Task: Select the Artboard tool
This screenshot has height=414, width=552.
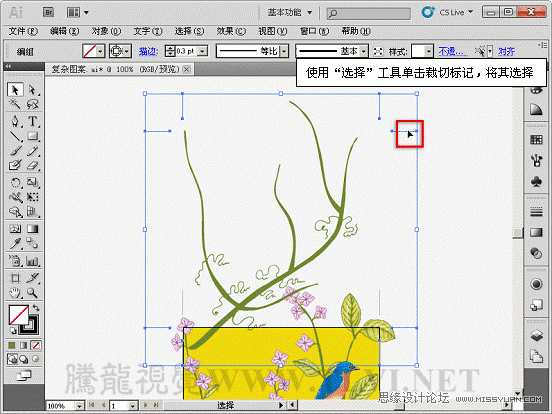Action: tap(15, 278)
